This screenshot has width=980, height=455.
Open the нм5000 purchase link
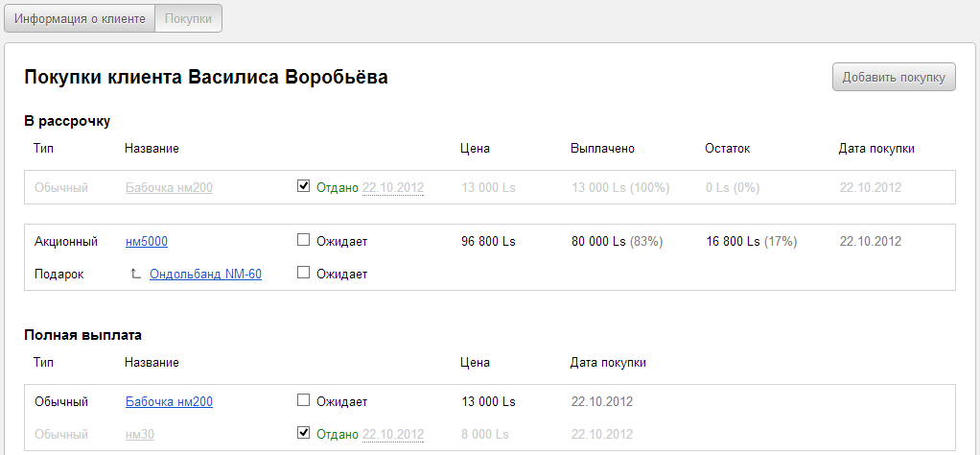(147, 242)
